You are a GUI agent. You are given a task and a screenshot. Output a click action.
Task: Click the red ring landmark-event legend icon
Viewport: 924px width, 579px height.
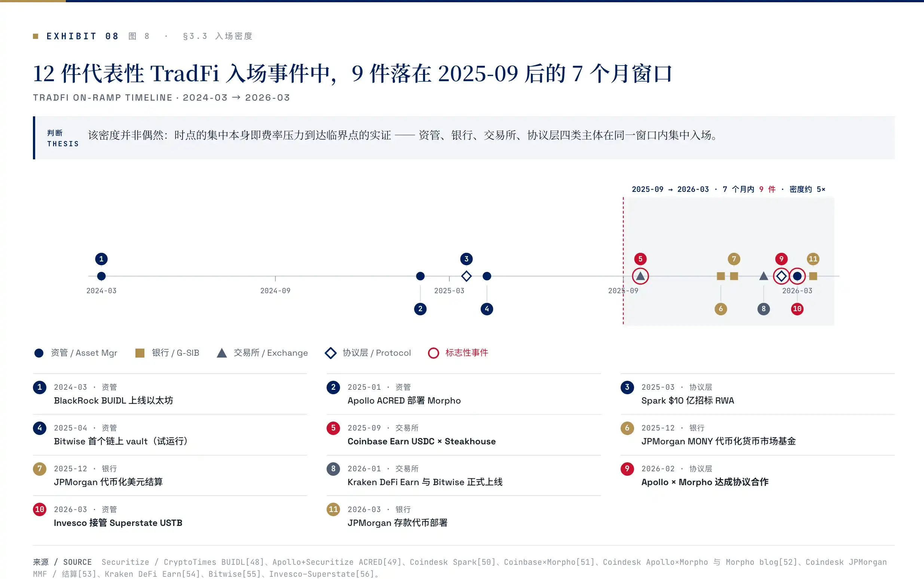(x=434, y=353)
